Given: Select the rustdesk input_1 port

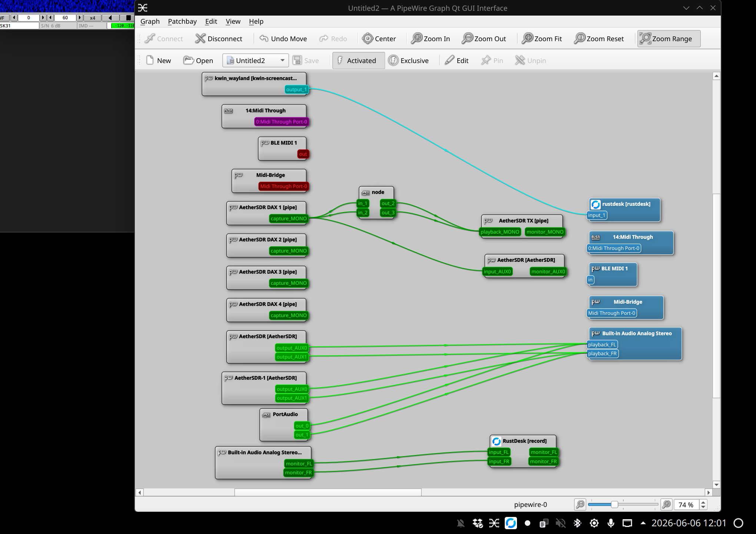Looking at the screenshot, I should 597,215.
